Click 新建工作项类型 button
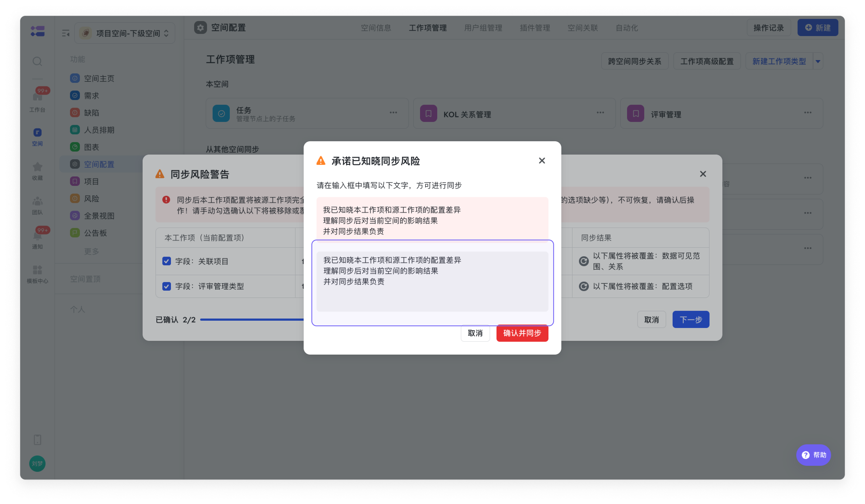 pyautogui.click(x=779, y=61)
